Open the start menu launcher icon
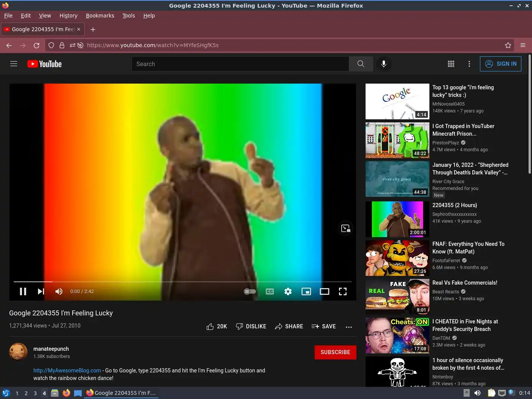The image size is (532, 399). (x=6, y=393)
